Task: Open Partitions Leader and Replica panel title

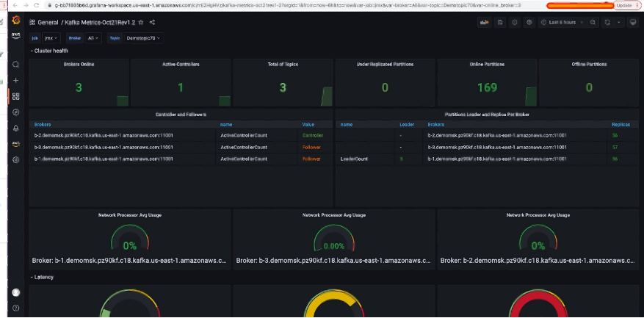Action: [x=487, y=115]
